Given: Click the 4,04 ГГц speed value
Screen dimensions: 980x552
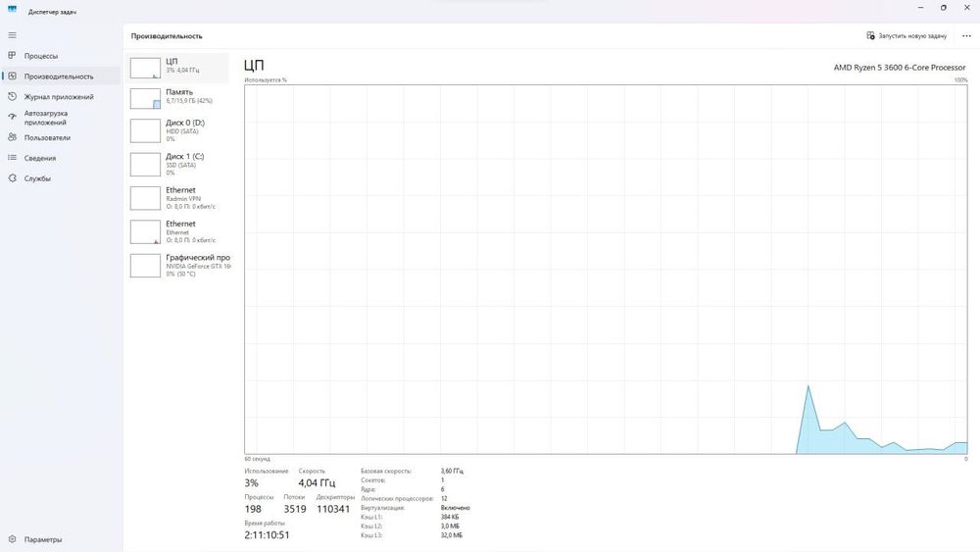Looking at the screenshot, I should [317, 482].
